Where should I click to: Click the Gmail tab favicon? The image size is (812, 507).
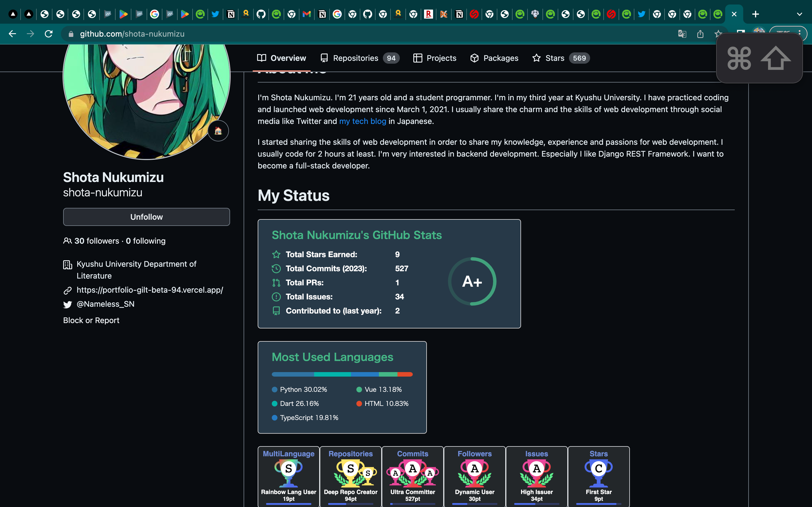pos(307,14)
